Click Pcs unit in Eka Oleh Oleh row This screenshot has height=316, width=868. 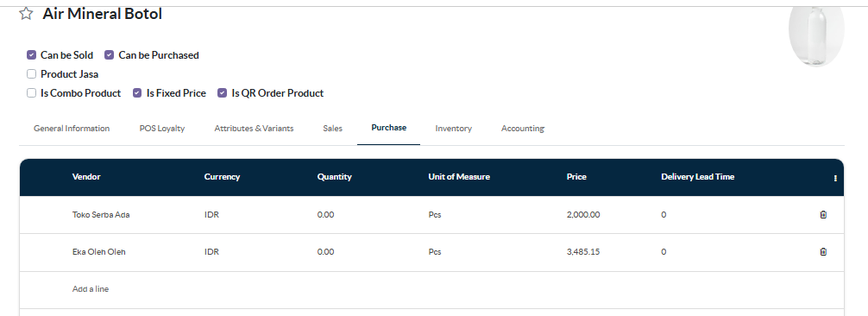click(x=435, y=252)
